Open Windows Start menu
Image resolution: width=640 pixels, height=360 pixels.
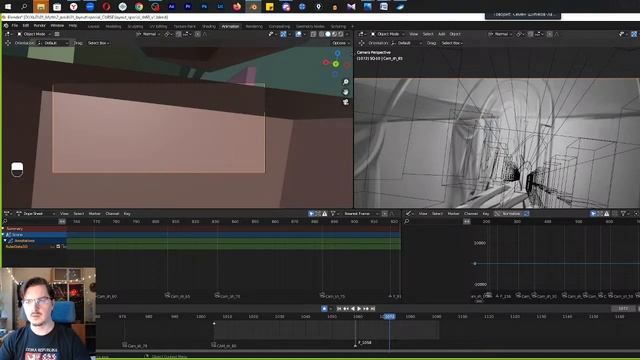click(7, 7)
